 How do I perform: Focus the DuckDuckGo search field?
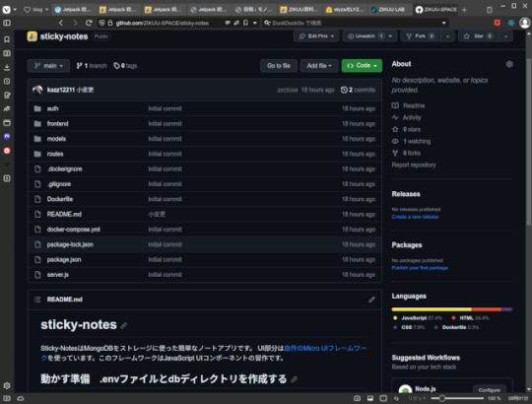tap(355, 23)
